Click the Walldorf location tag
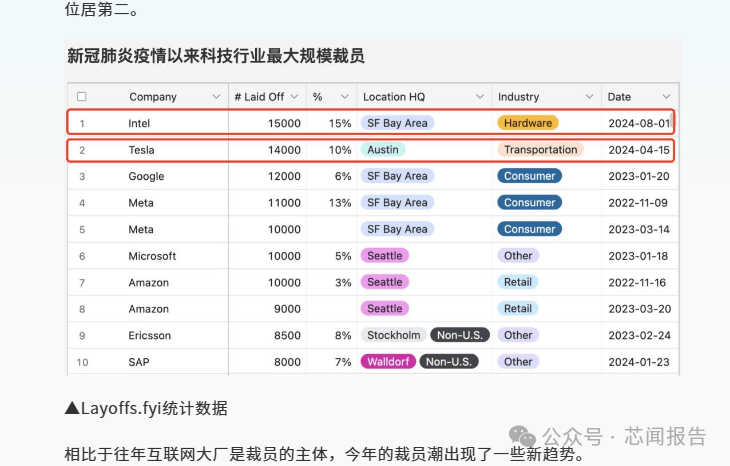The image size is (730, 466). (388, 362)
